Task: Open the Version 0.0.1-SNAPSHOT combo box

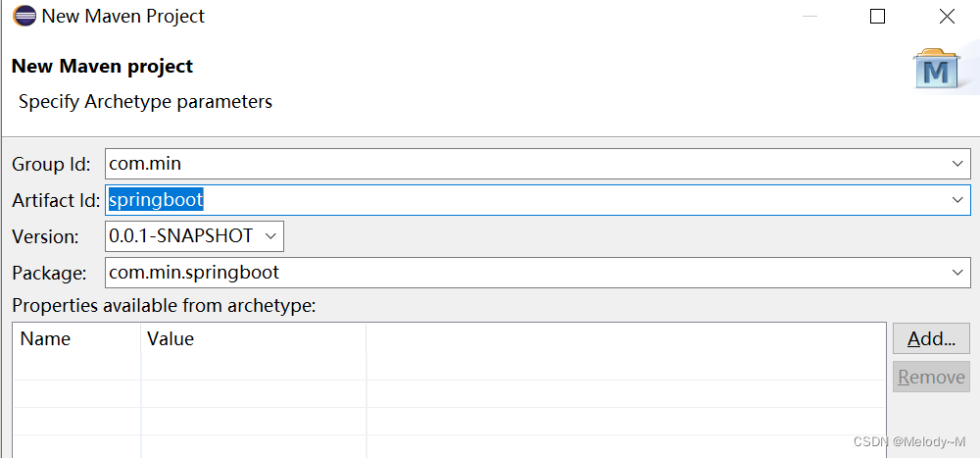Action: pos(194,236)
